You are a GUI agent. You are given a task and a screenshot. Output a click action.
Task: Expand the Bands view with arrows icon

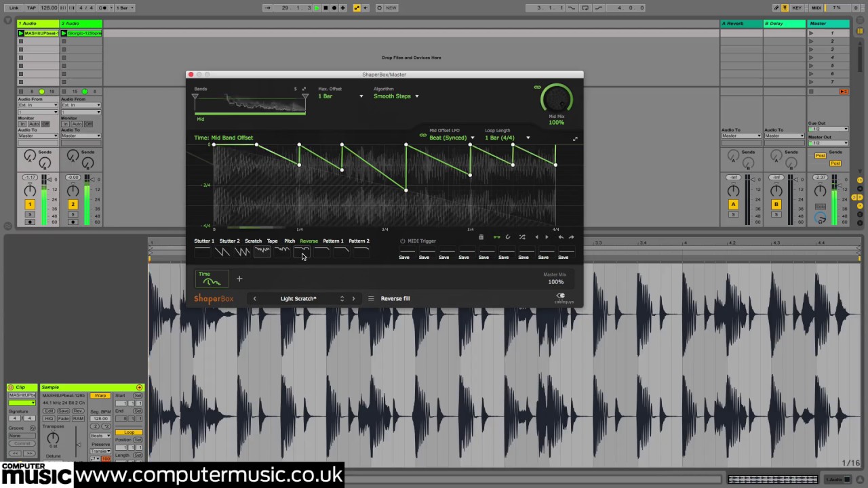pos(304,89)
